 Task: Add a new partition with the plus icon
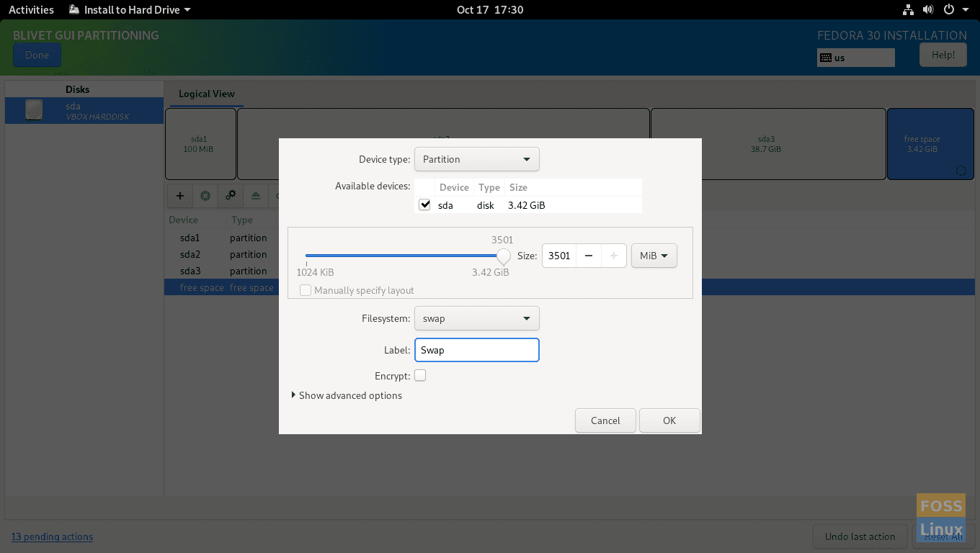click(x=179, y=196)
